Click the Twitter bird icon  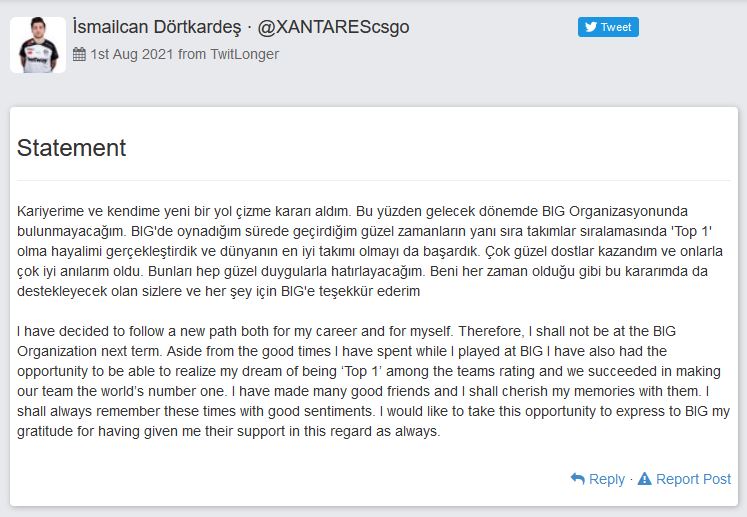tap(591, 27)
